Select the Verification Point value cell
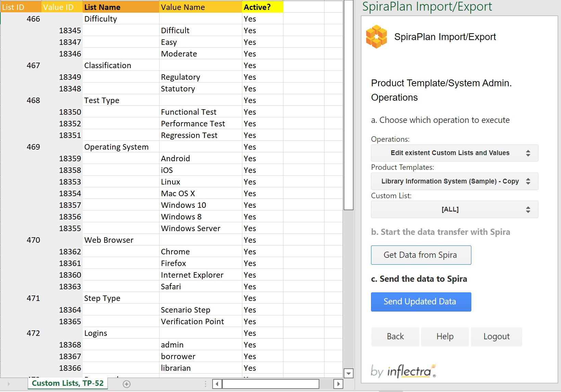The height and width of the screenshot is (392, 561). (x=201, y=321)
